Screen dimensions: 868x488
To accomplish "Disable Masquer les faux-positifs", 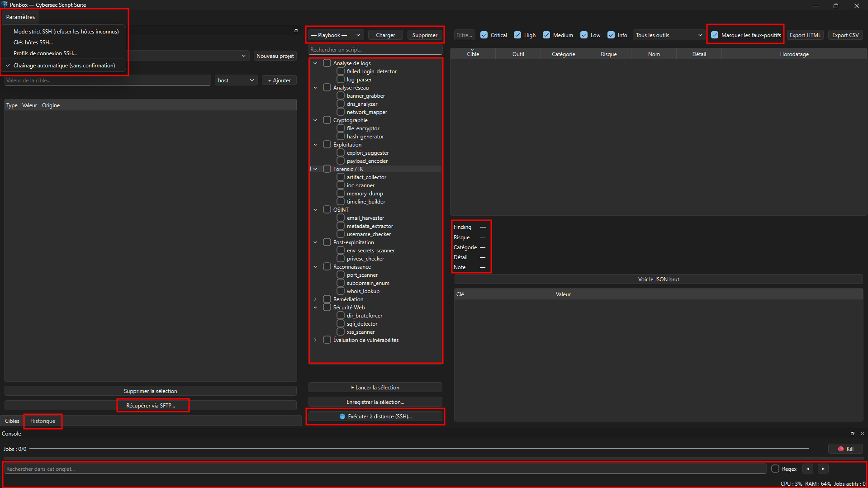I will [x=715, y=35].
